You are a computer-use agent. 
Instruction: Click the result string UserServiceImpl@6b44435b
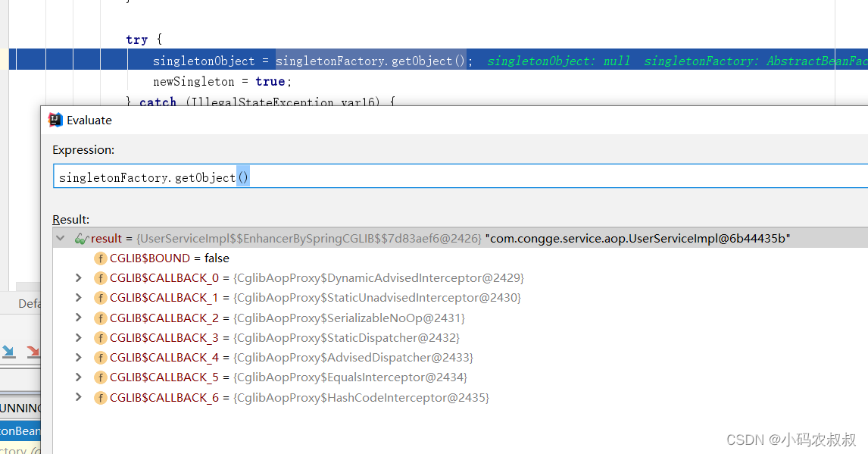(x=638, y=239)
